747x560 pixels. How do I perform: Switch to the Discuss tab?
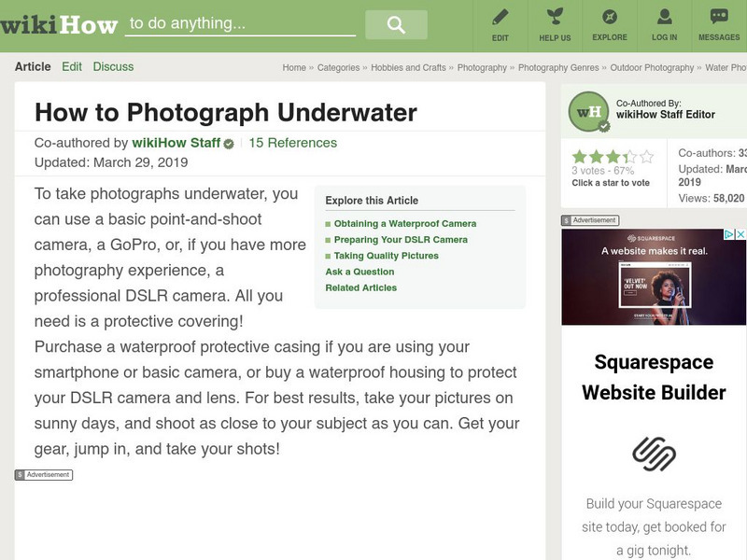pos(113,66)
